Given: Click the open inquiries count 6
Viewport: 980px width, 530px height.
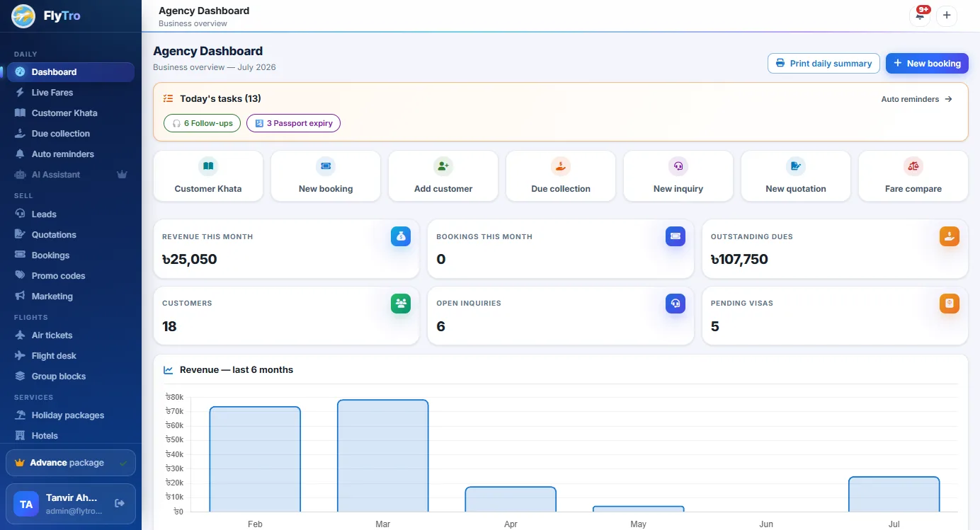Looking at the screenshot, I should coord(441,327).
